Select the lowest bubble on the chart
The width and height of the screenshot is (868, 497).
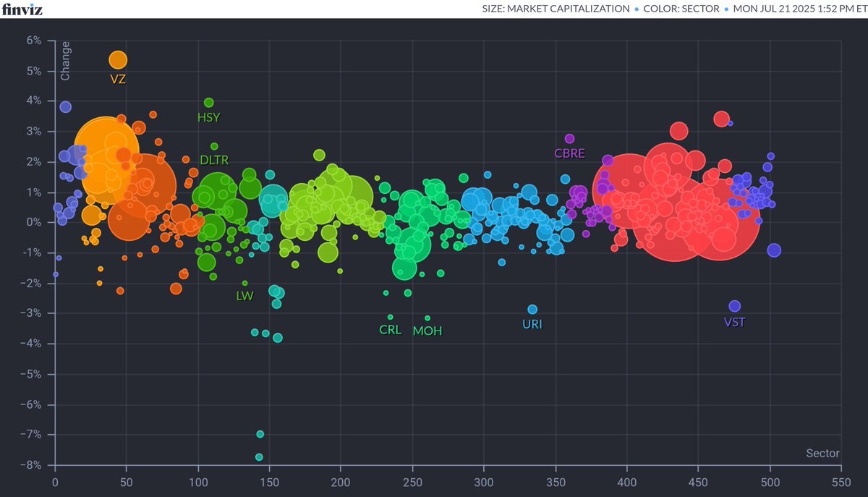click(x=259, y=457)
